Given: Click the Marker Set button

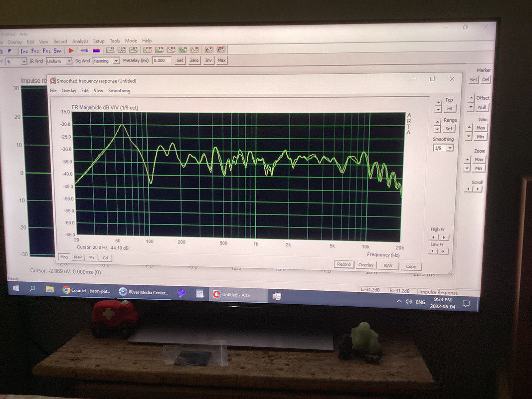Looking at the screenshot, I should point(473,80).
